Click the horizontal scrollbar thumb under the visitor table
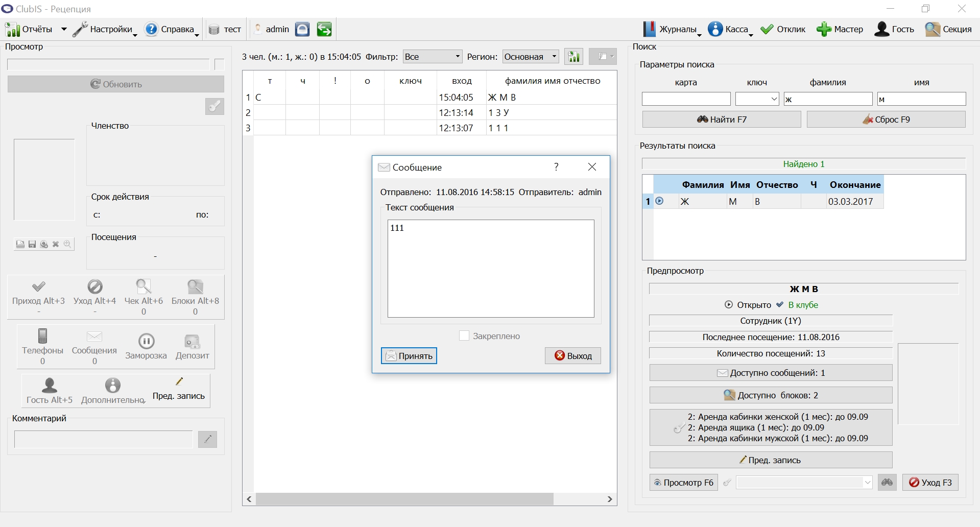 (x=404, y=499)
